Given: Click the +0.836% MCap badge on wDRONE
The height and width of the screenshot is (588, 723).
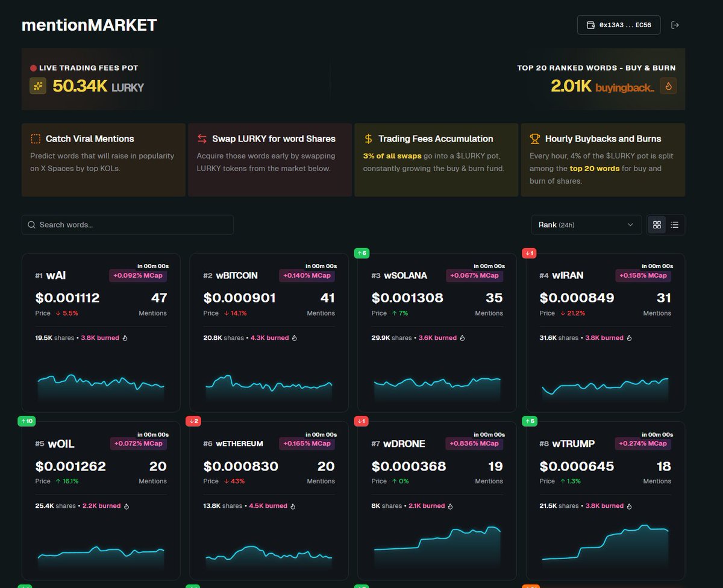Looking at the screenshot, I should coord(474,443).
